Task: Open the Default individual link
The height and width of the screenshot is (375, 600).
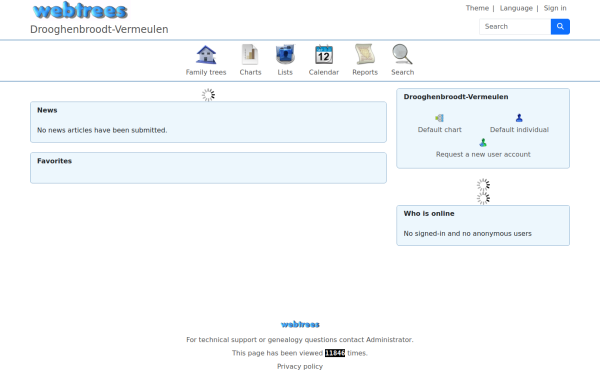Action: tap(519, 130)
